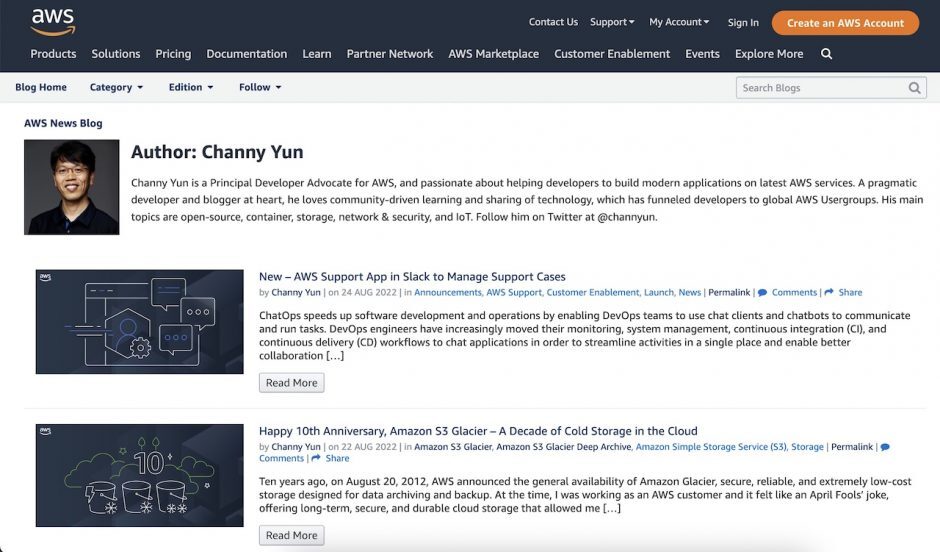
Task: Open the Solutions menu
Action: click(116, 54)
